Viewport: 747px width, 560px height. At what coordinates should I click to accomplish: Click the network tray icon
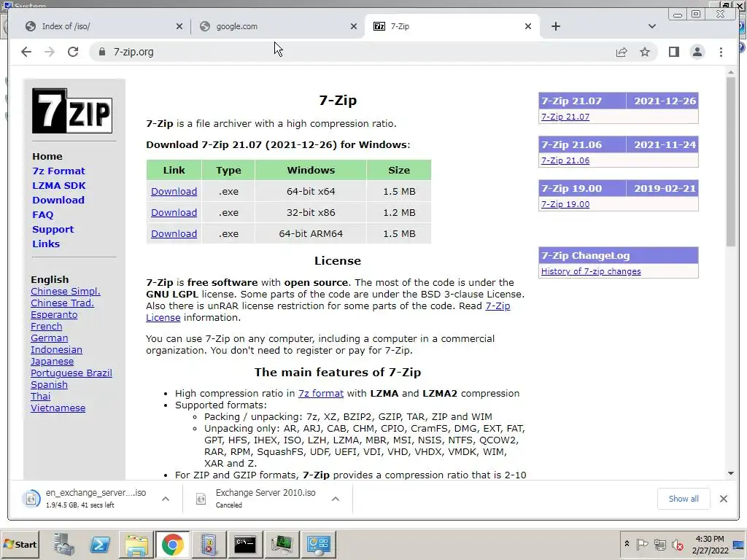click(659, 544)
